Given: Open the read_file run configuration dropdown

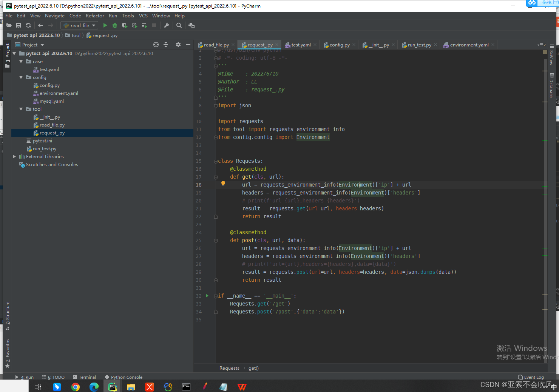Looking at the screenshot, I should tap(79, 25).
